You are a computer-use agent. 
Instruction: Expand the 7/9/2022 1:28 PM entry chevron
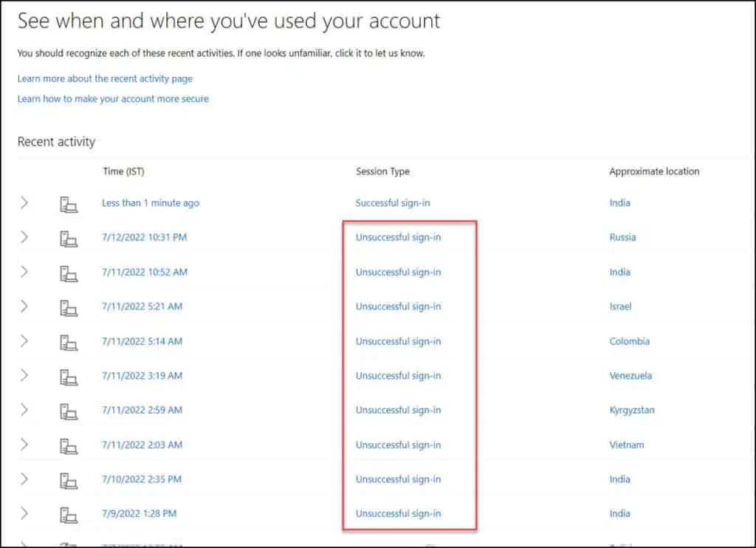coord(24,513)
